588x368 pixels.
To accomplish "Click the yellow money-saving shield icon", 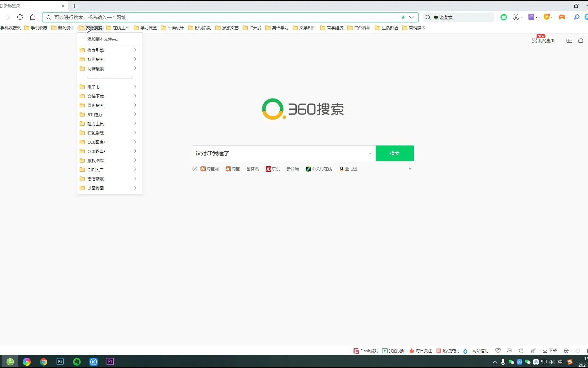I will [x=546, y=17].
